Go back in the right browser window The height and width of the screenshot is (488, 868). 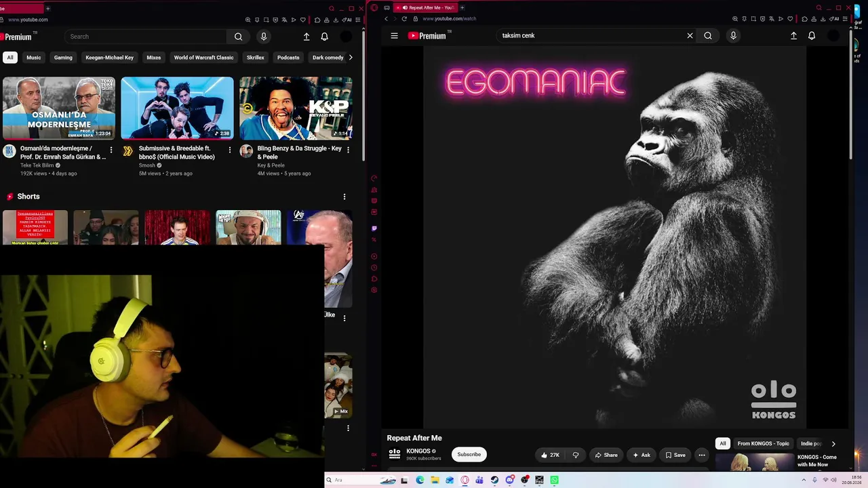pyautogui.click(x=387, y=19)
